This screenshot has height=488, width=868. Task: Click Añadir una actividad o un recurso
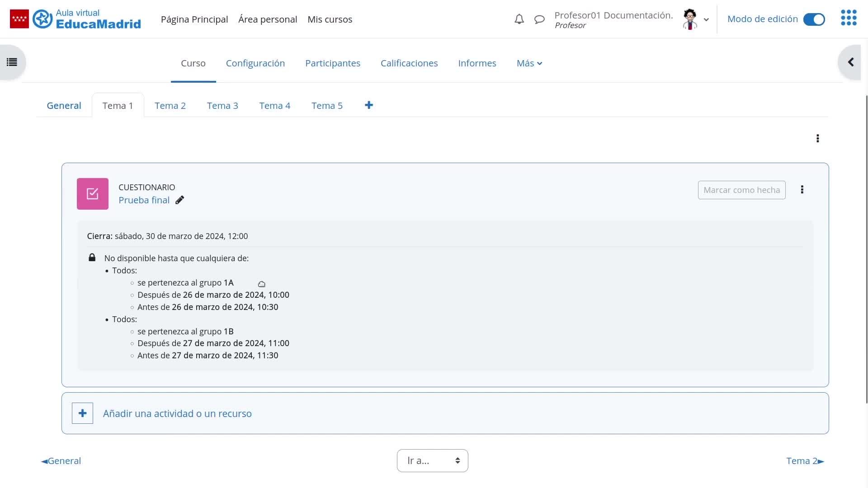coord(177,413)
